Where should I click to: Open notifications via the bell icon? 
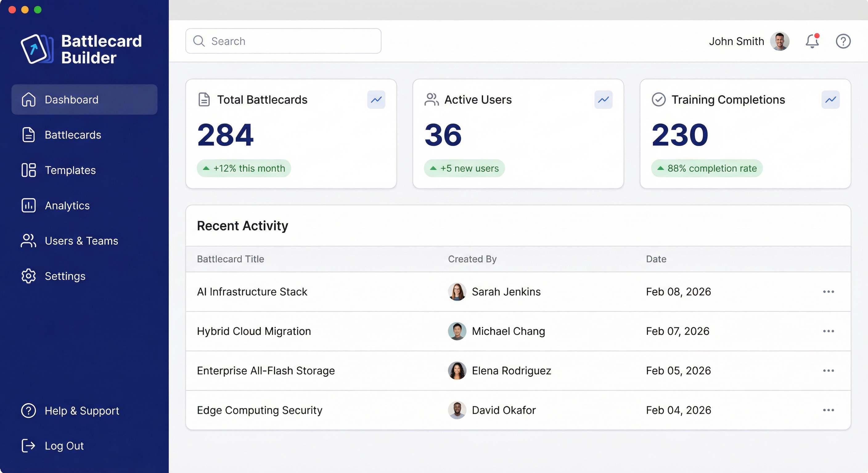coord(812,41)
